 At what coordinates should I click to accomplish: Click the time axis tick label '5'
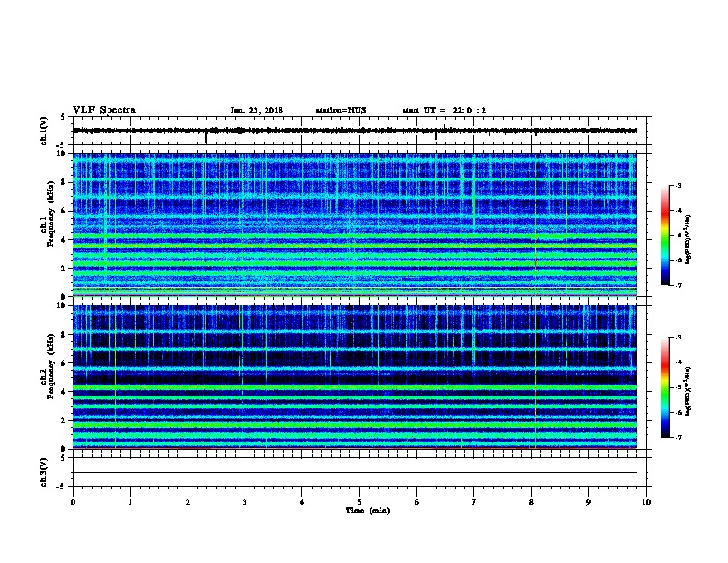[x=359, y=502]
